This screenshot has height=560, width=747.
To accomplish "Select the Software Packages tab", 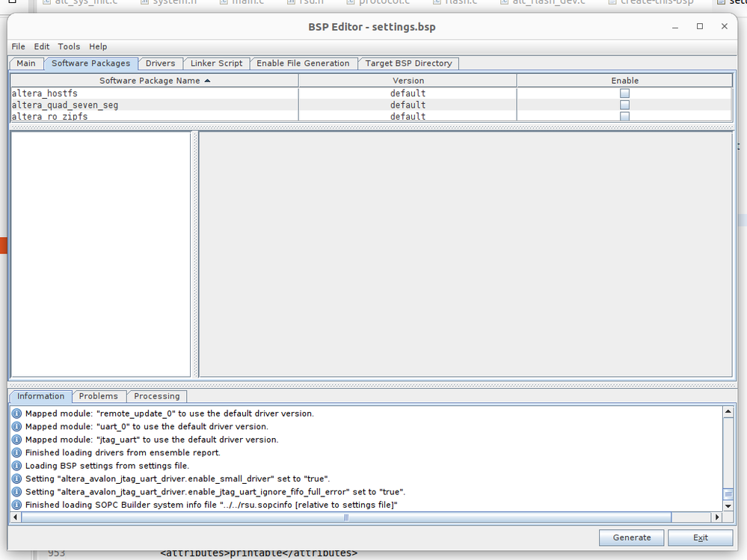I will click(90, 64).
